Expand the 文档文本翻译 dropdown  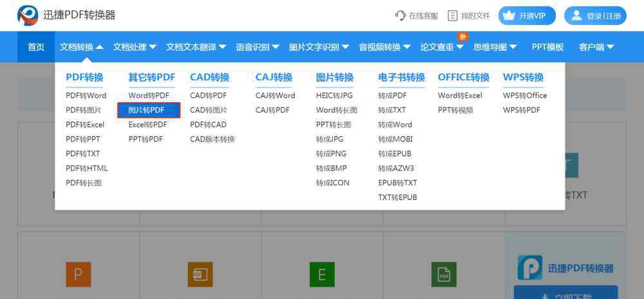(196, 47)
